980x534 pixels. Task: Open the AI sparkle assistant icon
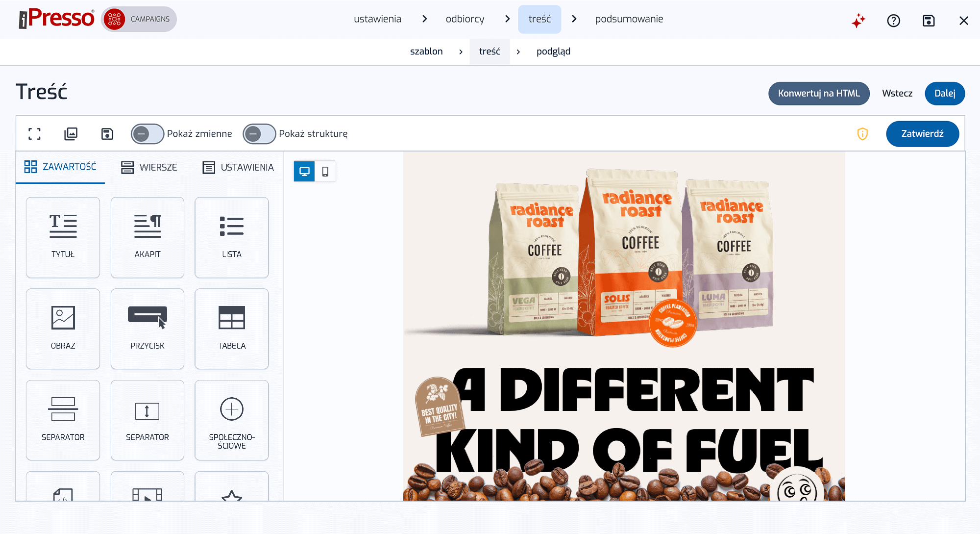[x=858, y=21]
